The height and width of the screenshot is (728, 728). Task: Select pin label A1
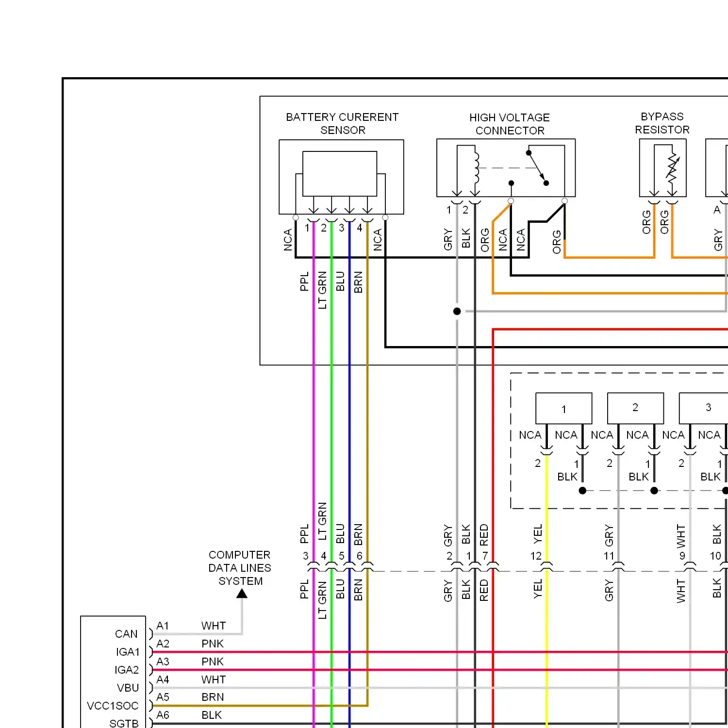click(x=163, y=626)
